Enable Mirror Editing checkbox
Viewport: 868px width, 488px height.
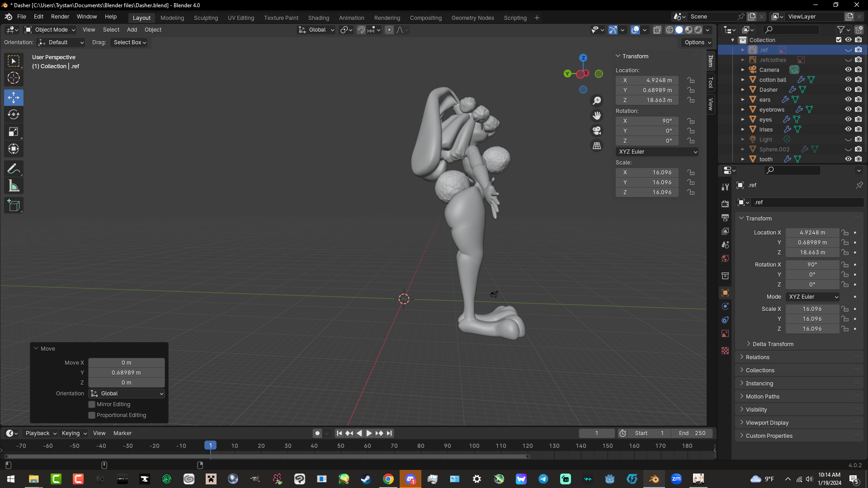(92, 404)
